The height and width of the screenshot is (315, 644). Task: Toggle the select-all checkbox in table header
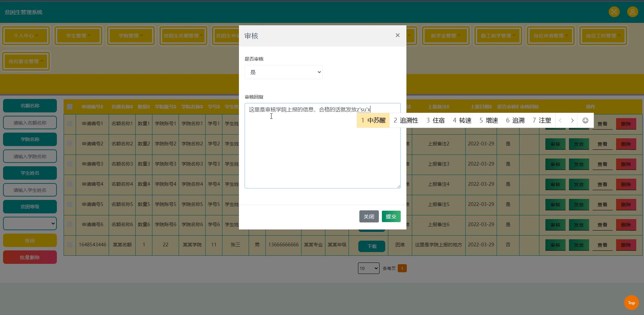click(70, 107)
